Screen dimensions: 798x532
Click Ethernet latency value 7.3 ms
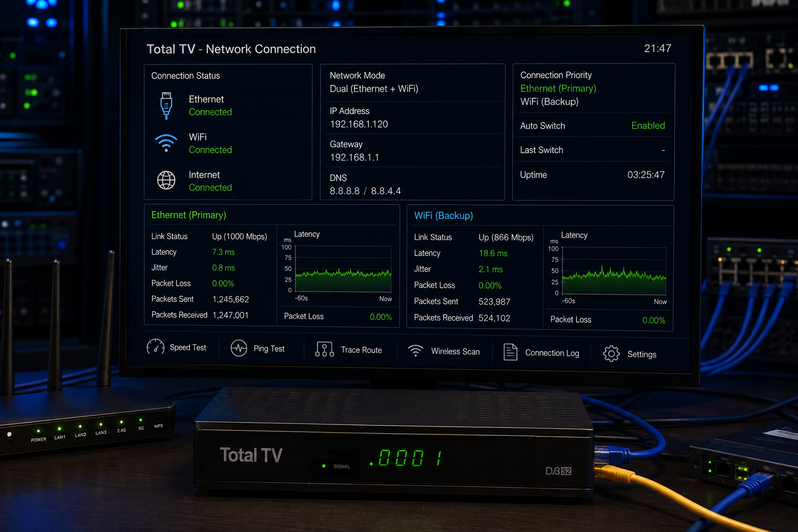pyautogui.click(x=223, y=252)
